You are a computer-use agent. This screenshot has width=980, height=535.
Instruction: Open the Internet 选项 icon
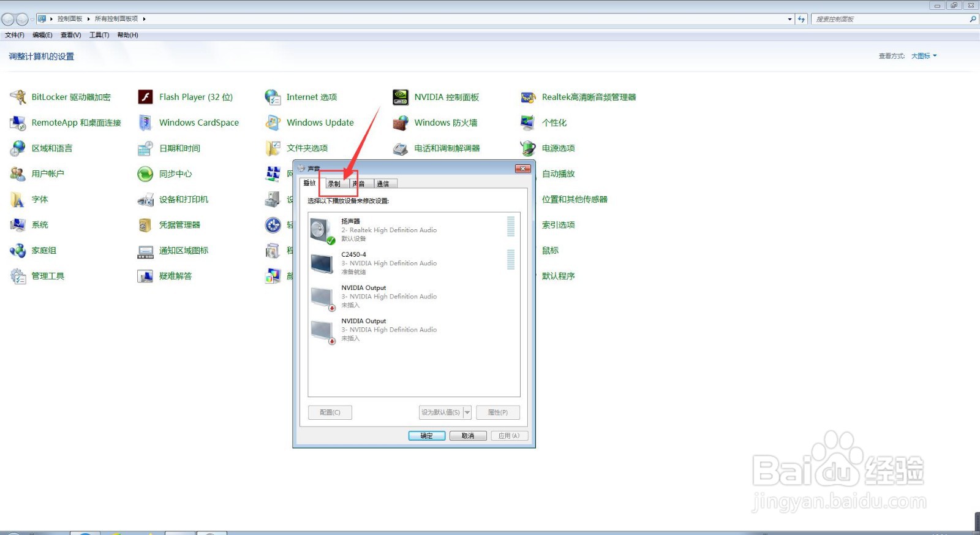tap(273, 97)
